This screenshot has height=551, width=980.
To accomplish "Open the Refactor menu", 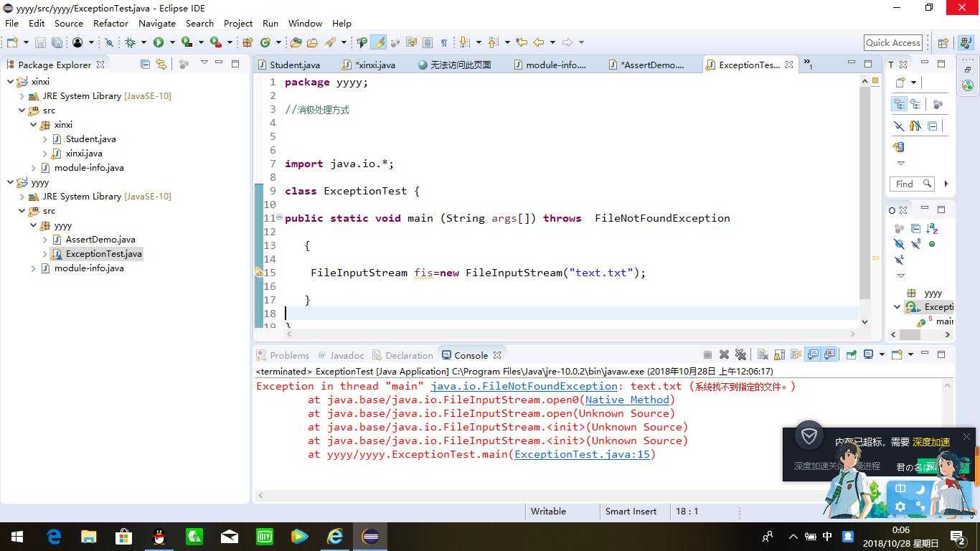I will pos(110,23).
